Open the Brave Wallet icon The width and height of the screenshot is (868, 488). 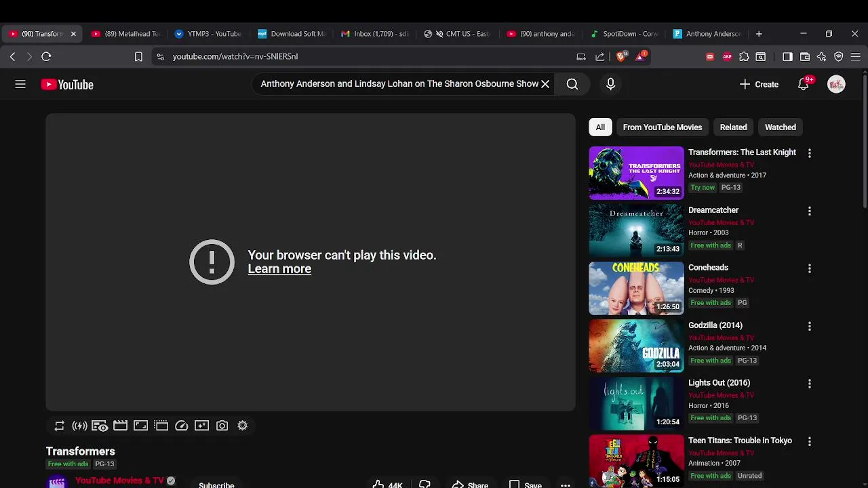[805, 57]
